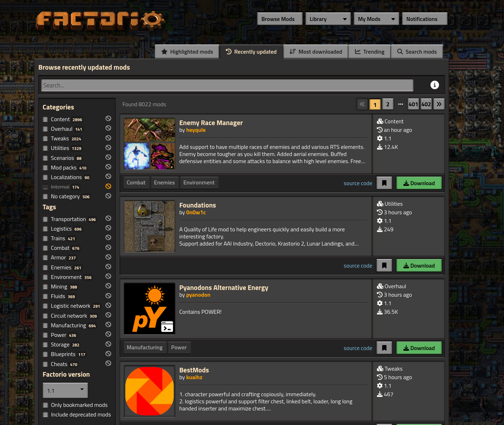This screenshot has width=504, height=425.
Task: Open source code link for Foundations
Action: point(358,266)
